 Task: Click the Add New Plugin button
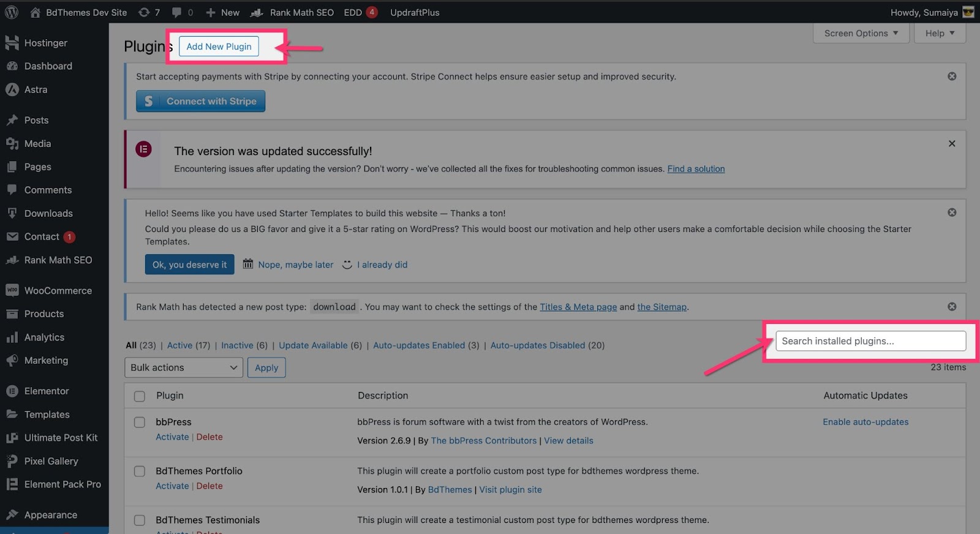(219, 47)
